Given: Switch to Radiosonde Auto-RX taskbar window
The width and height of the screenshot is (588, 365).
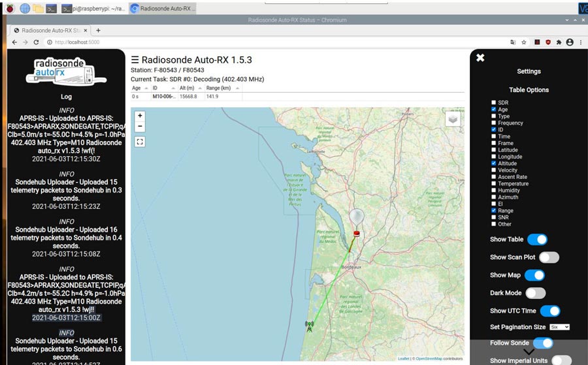Looking at the screenshot, I should [x=163, y=8].
